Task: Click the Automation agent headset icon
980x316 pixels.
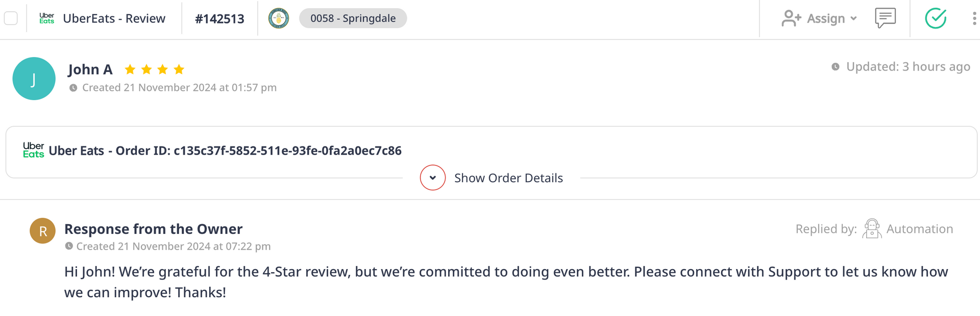Action: coord(872,229)
